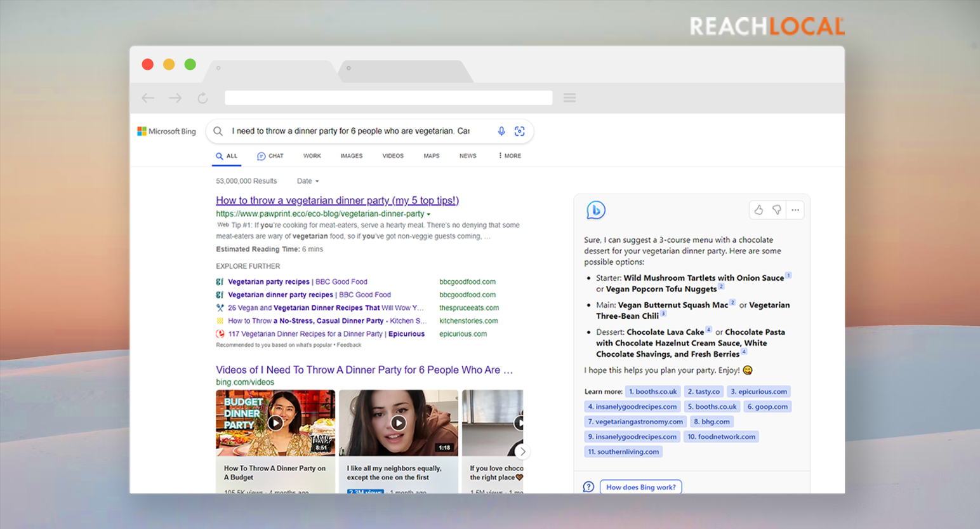Click the Microsoft Bing logo

[x=166, y=131]
